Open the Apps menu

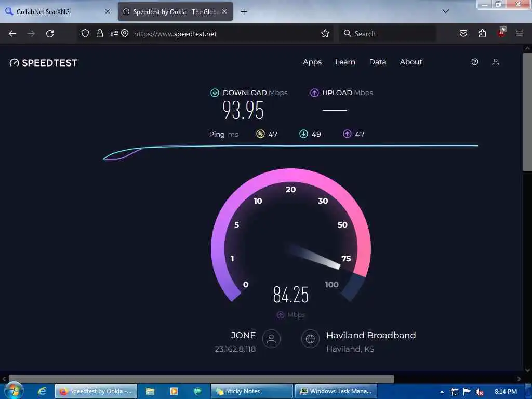point(312,62)
